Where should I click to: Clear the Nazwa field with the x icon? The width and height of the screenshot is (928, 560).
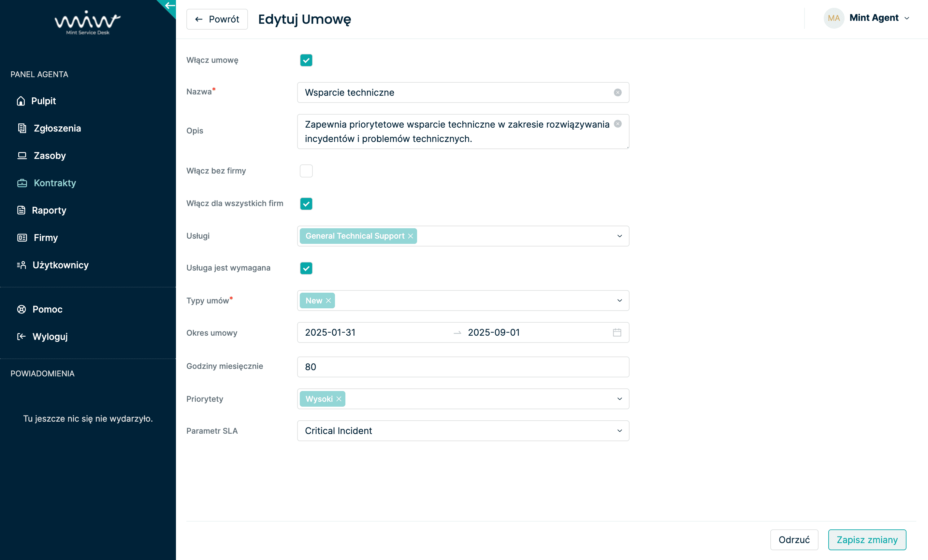[617, 92]
